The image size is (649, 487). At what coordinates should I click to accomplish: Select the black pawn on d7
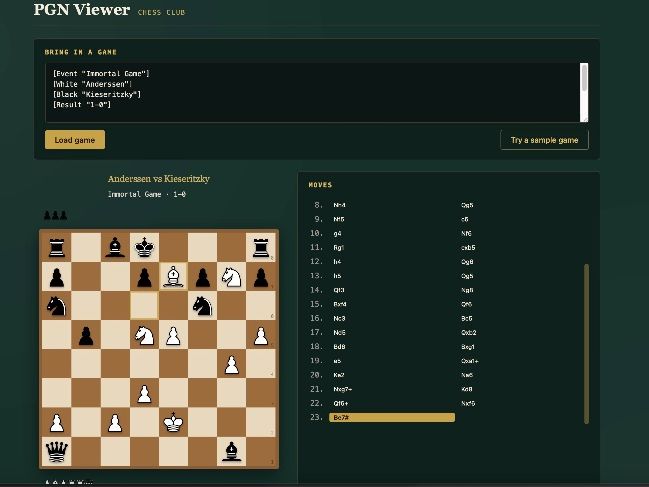(x=144, y=276)
